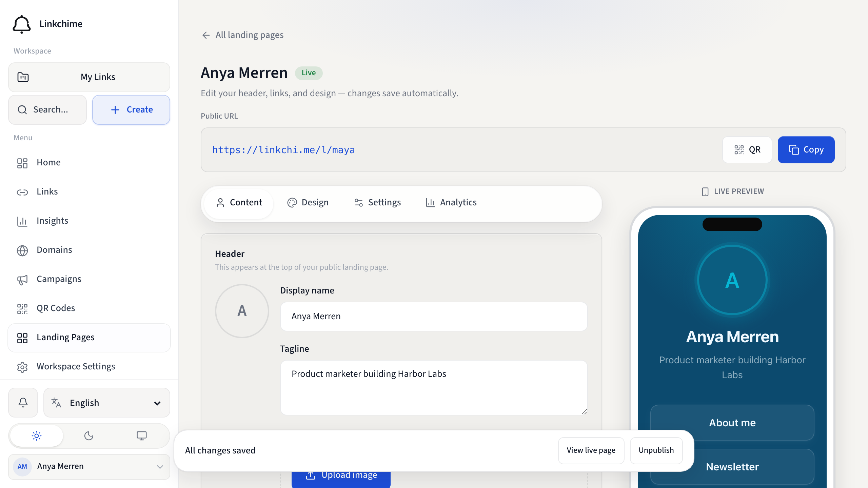Image resolution: width=868 pixels, height=488 pixels.
Task: Expand the Anya Merren account menu
Action: pos(89,467)
